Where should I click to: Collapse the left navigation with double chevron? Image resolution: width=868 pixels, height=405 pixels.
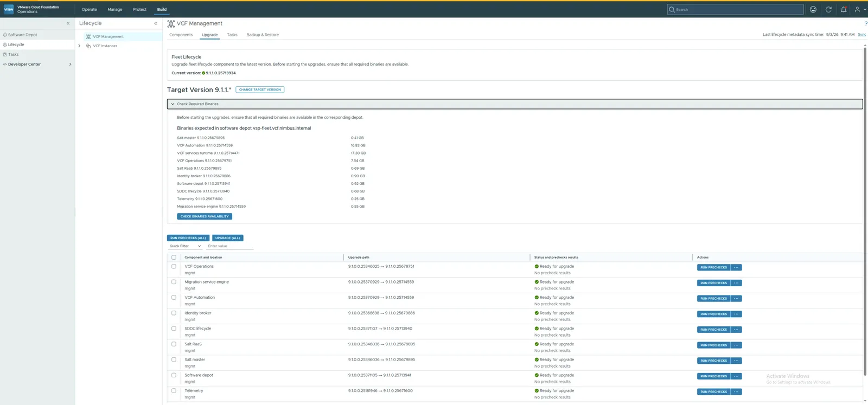(x=68, y=23)
